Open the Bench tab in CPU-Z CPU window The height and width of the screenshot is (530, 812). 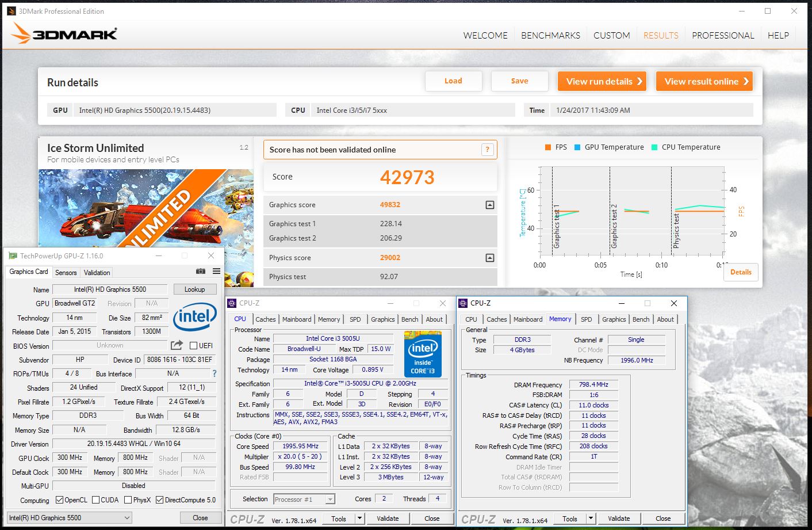point(410,319)
